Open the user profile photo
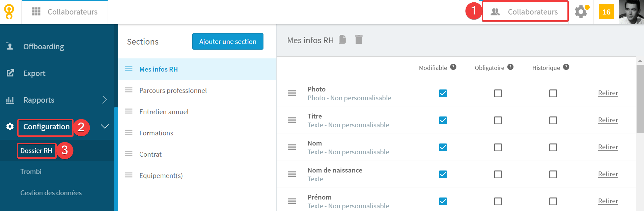Image resolution: width=644 pixels, height=211 pixels. 631,12
